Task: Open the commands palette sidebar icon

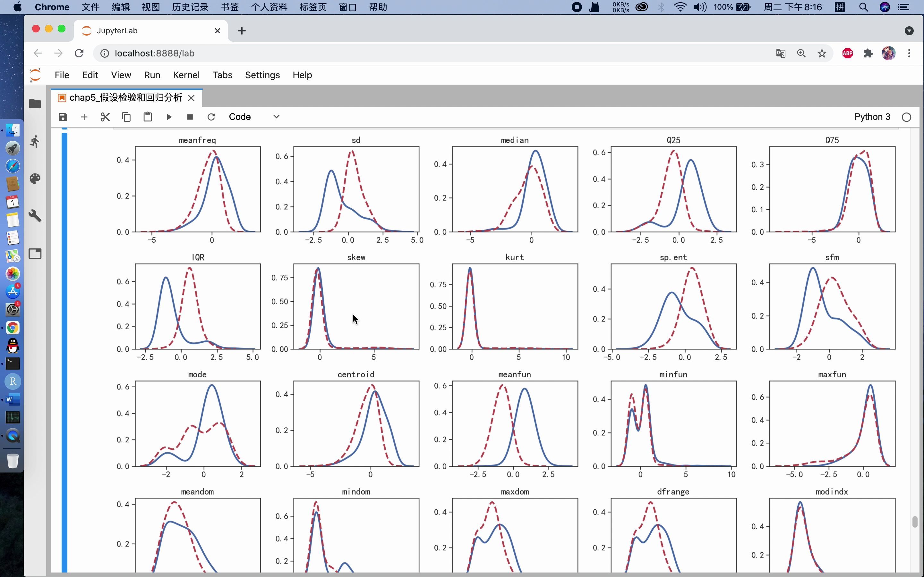Action: (x=35, y=179)
